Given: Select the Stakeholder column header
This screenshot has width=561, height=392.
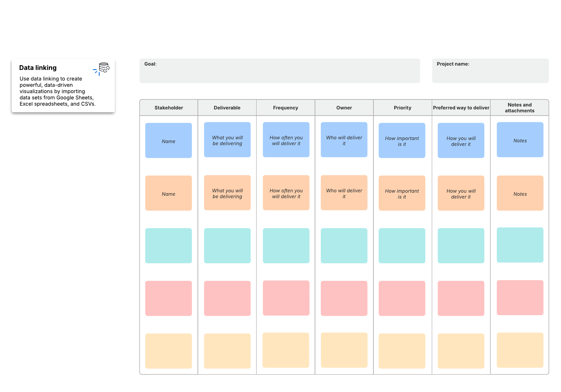Looking at the screenshot, I should 169,108.
